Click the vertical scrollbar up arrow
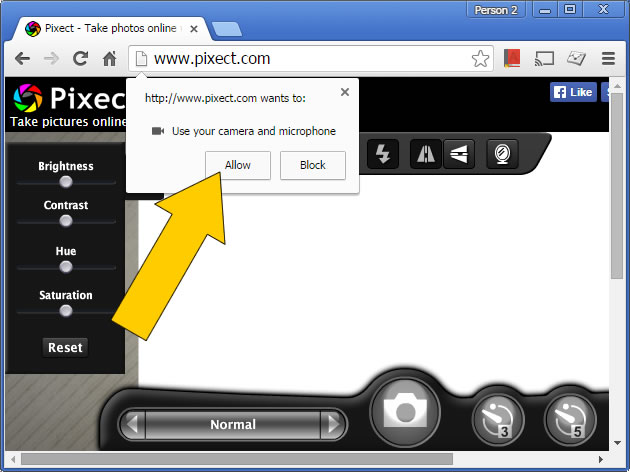This screenshot has height=472, width=630. click(x=617, y=86)
